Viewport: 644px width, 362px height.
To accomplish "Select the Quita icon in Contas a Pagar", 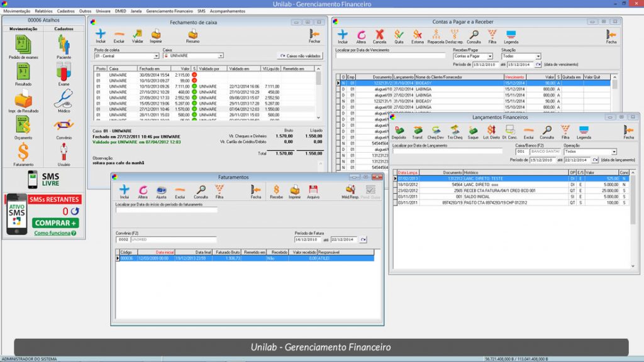I will pyautogui.click(x=399, y=35).
